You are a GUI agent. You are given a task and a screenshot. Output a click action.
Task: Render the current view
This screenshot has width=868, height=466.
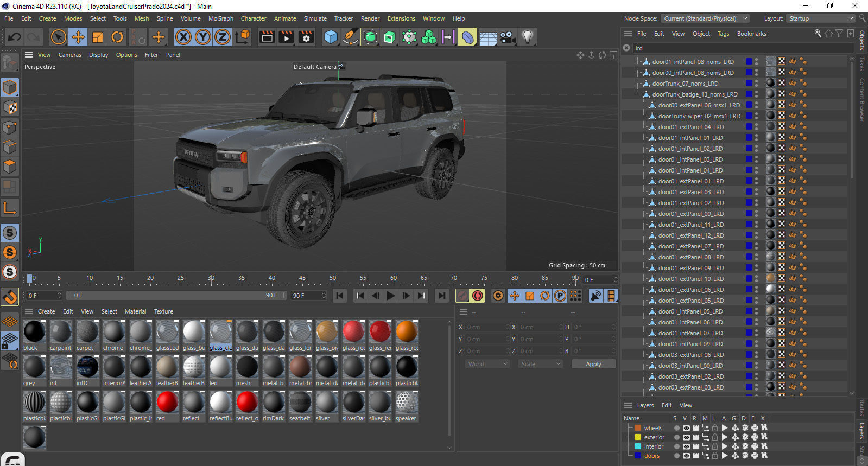pyautogui.click(x=267, y=37)
